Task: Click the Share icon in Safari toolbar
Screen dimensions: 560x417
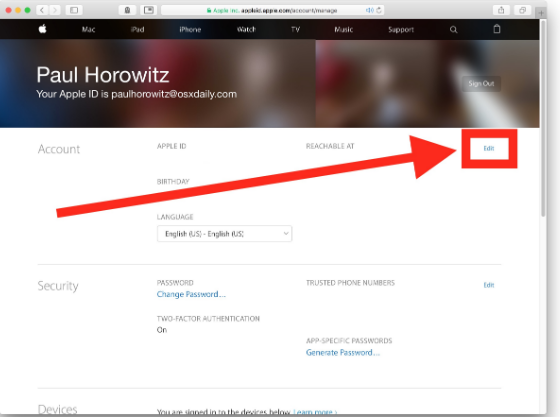Action: tap(501, 10)
